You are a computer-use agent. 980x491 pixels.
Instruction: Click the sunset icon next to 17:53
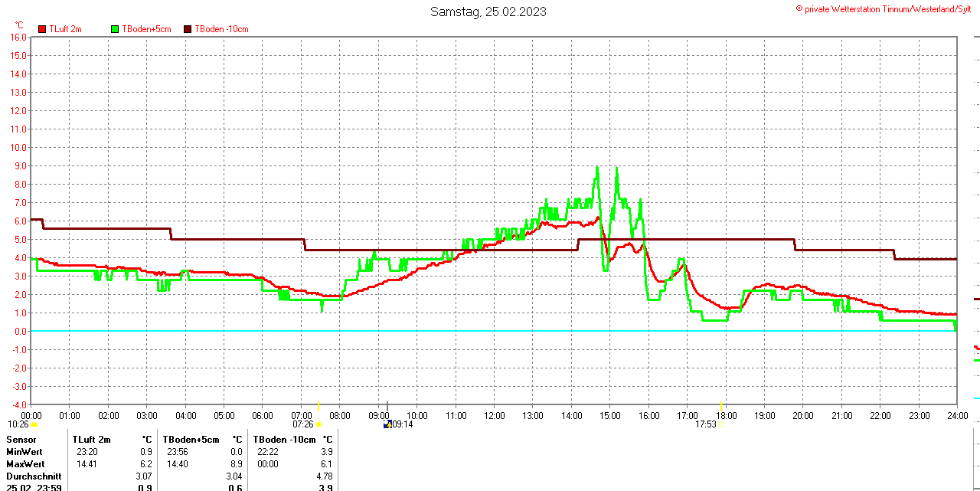pos(721,424)
